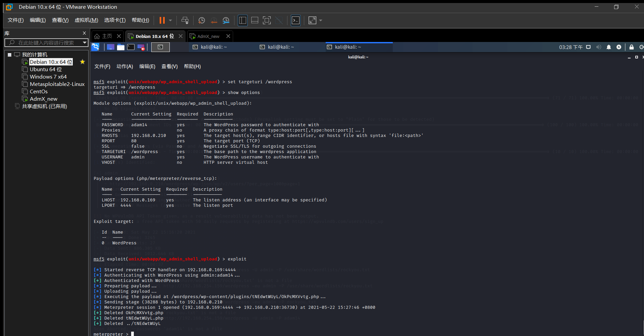644x336 pixels.
Task: Open the library search dropdown arrow
Action: [x=85, y=43]
